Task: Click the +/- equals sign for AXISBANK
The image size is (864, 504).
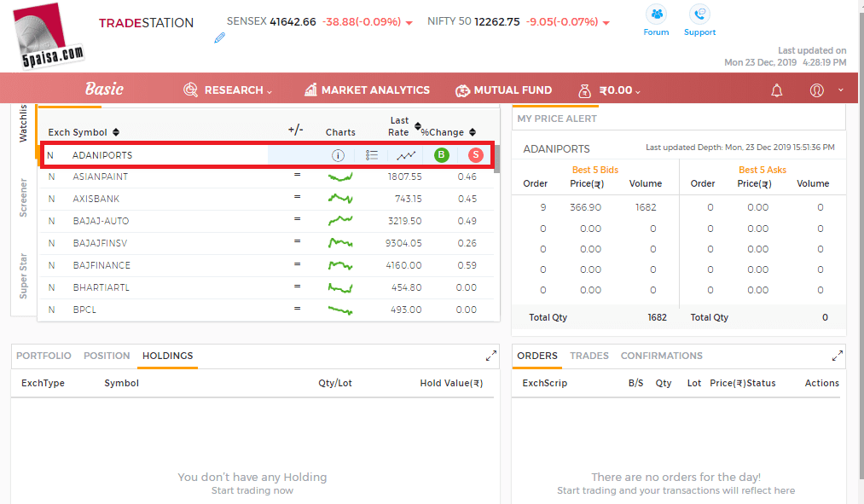Action: (x=297, y=197)
